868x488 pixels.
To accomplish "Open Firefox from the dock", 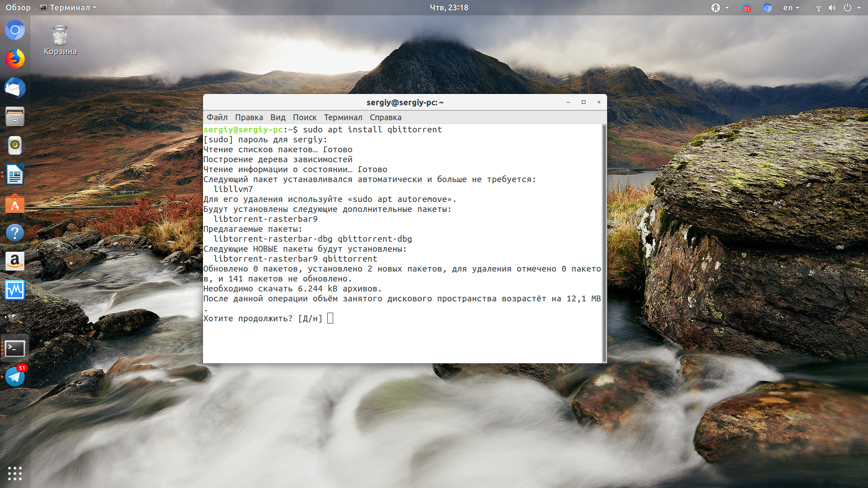I will pyautogui.click(x=15, y=59).
